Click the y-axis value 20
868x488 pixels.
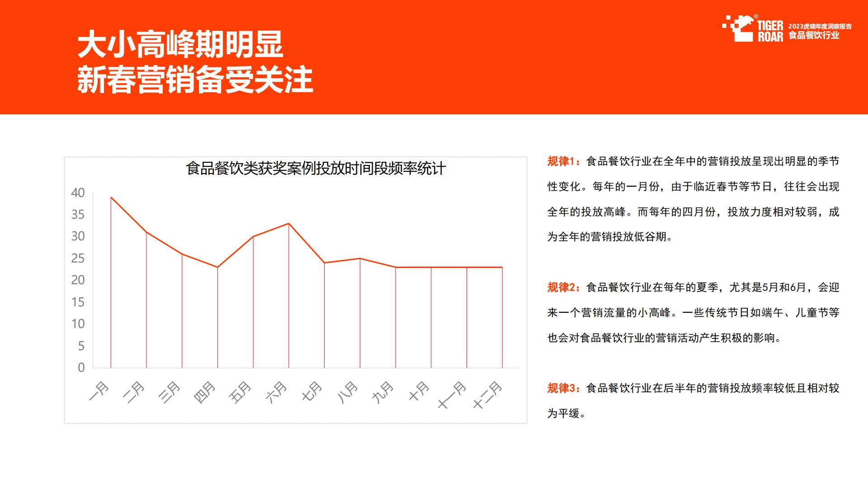[78, 280]
